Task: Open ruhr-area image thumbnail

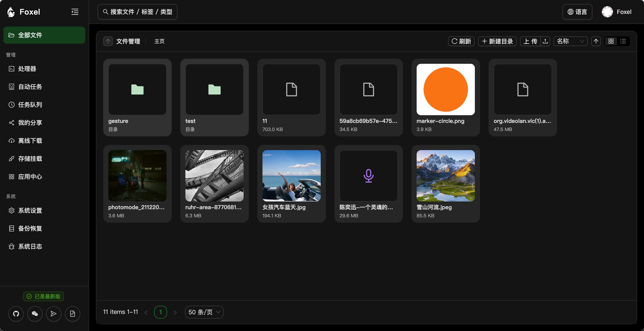Action: [215, 176]
